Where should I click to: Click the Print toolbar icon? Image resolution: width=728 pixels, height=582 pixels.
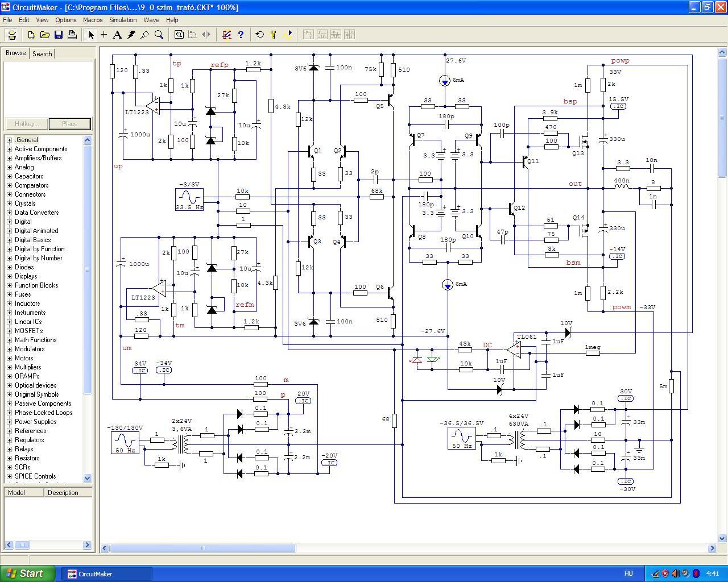coord(72,35)
